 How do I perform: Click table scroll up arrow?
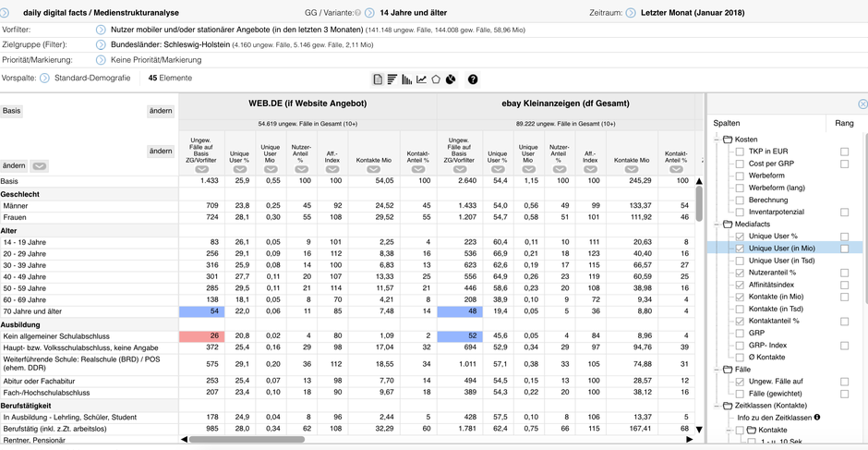(699, 181)
